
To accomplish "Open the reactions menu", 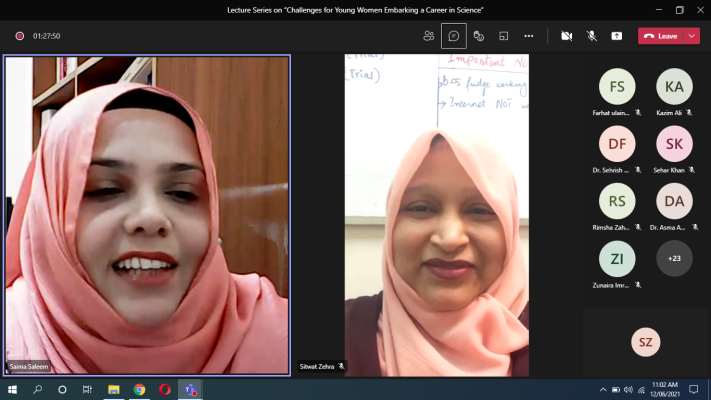I will [479, 36].
